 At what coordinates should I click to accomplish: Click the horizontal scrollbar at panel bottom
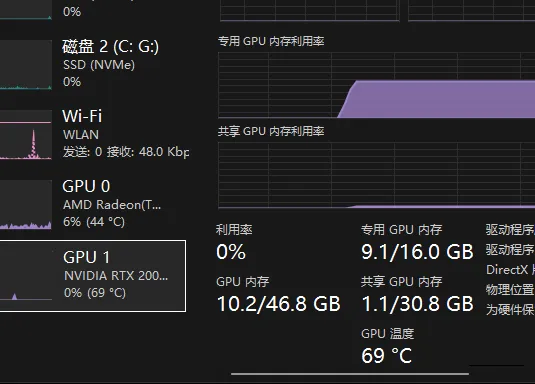click(350, 374)
